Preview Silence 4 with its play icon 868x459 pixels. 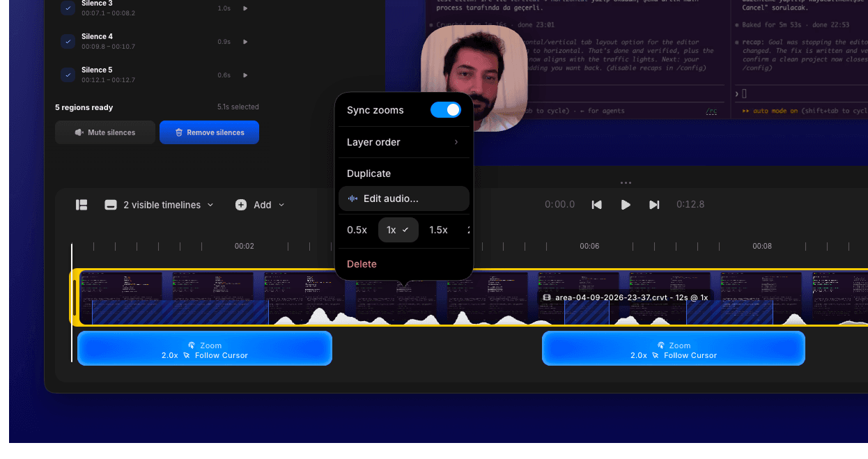click(245, 42)
